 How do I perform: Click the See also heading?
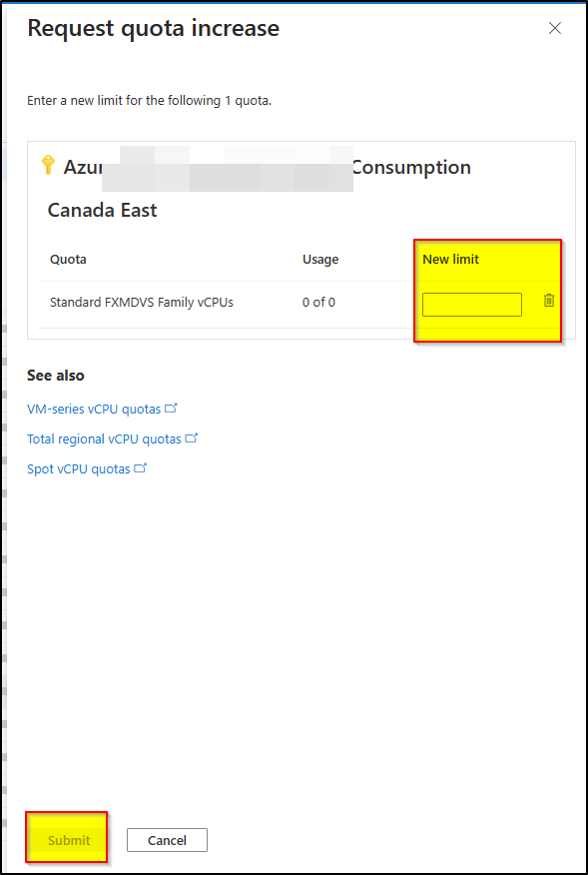(56, 376)
